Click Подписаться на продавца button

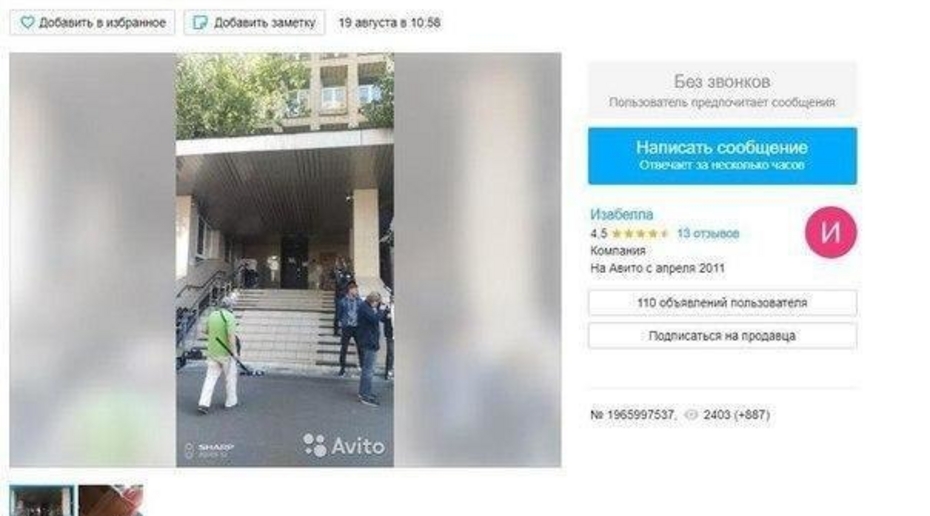722,336
